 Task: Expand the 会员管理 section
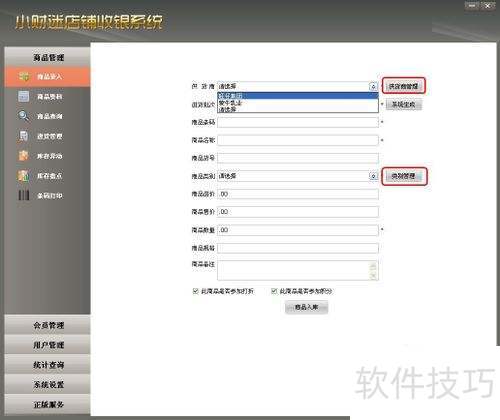pos(47,325)
